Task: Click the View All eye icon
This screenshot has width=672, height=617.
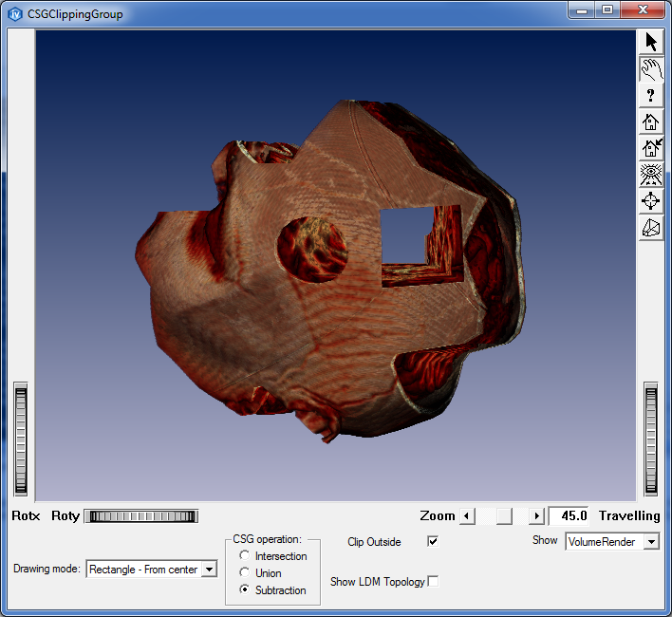Action: 650,175
